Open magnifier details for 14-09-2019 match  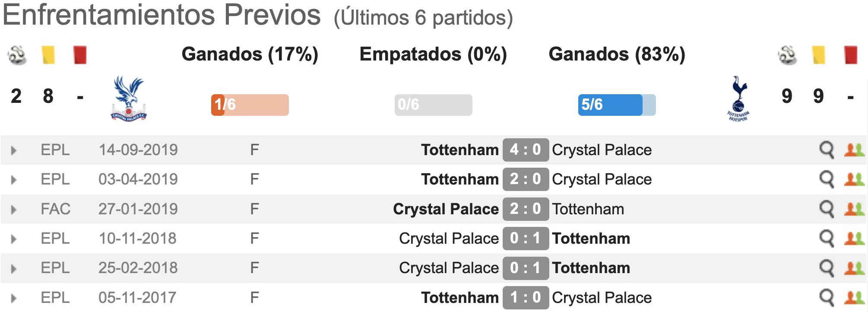[827, 150]
